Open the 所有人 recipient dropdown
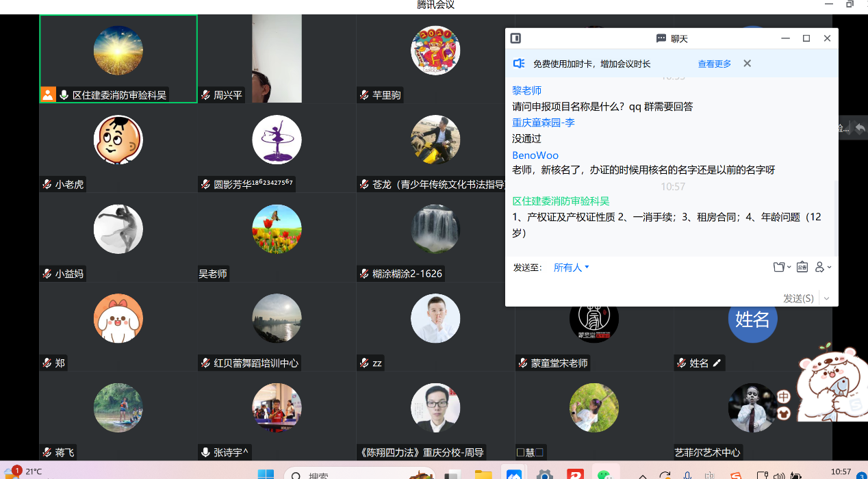The height and width of the screenshot is (479, 868). click(x=571, y=268)
